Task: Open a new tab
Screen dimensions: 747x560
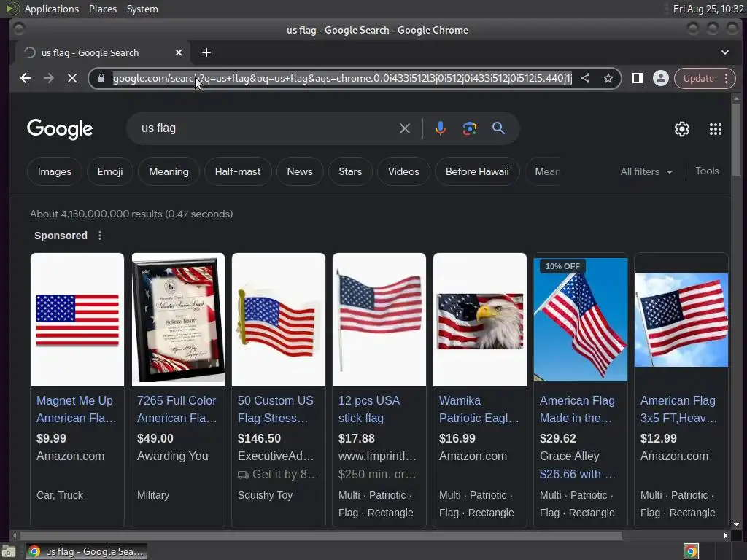Action: point(206,52)
